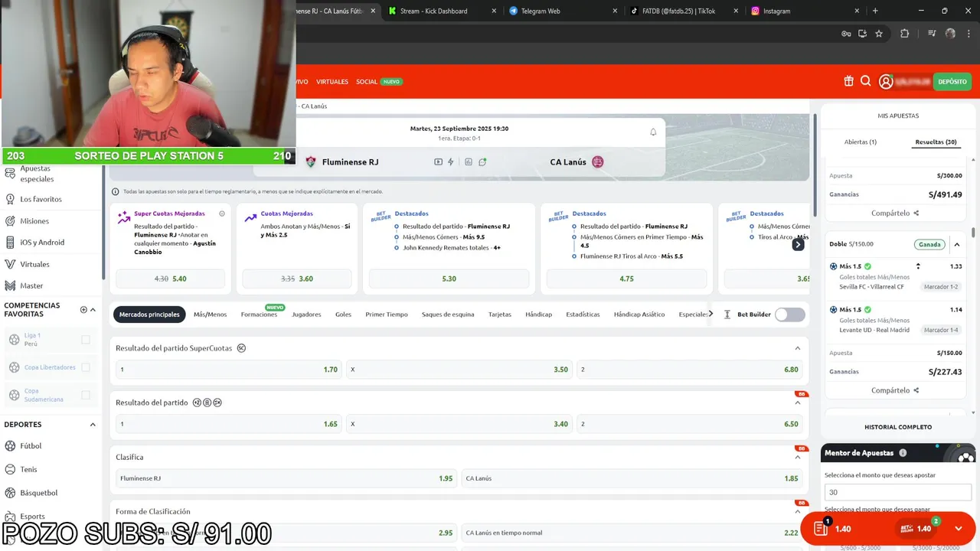Screen dimensions: 980x551
Task: Click the Super Cuotas Mejoradas info icon
Action: coord(222,214)
